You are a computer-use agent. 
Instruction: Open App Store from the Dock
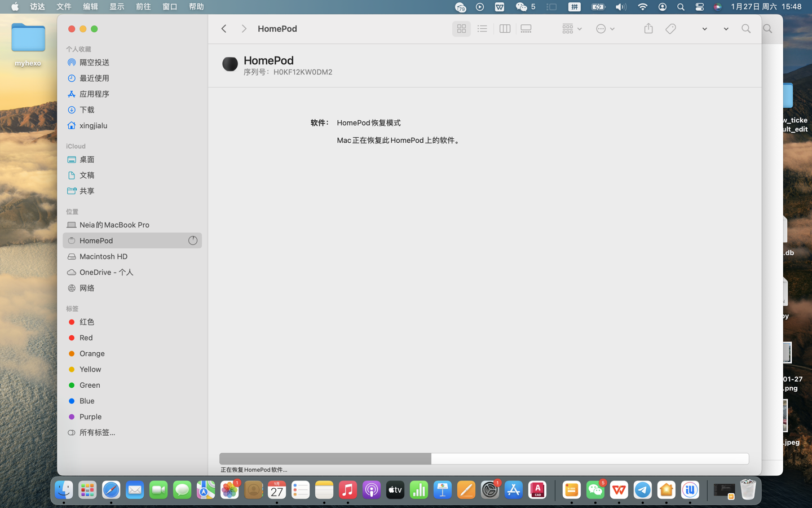click(514, 490)
